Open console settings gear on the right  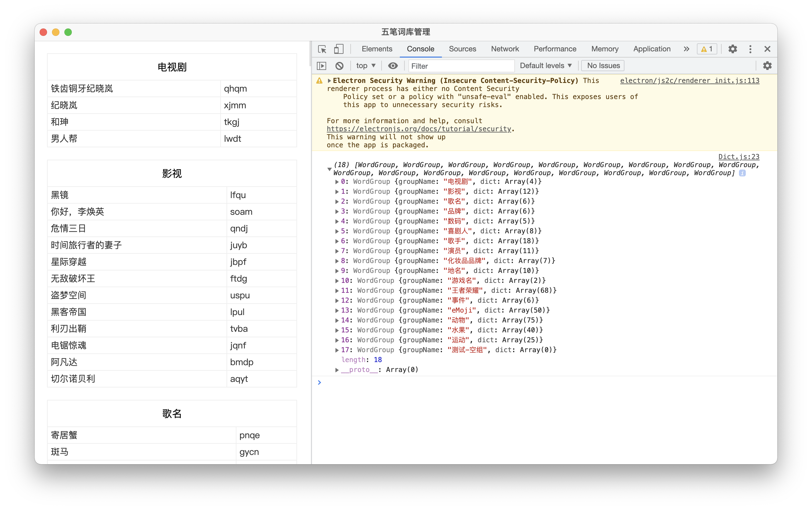click(767, 65)
